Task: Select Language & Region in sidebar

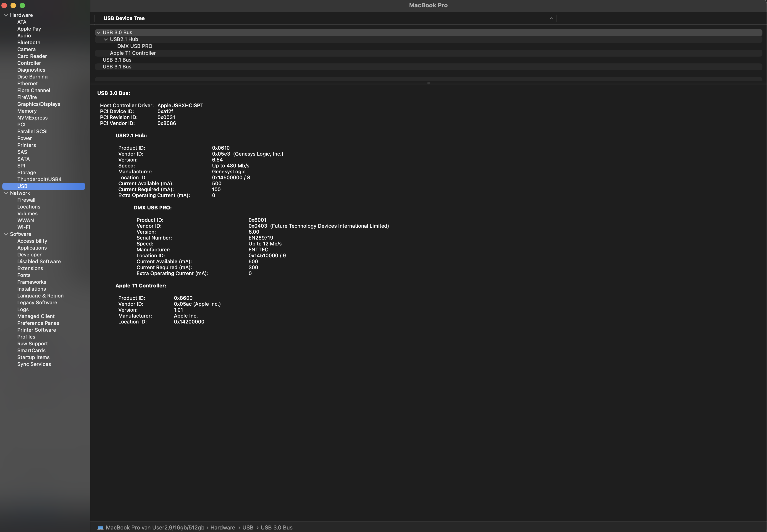Action: 40,296
